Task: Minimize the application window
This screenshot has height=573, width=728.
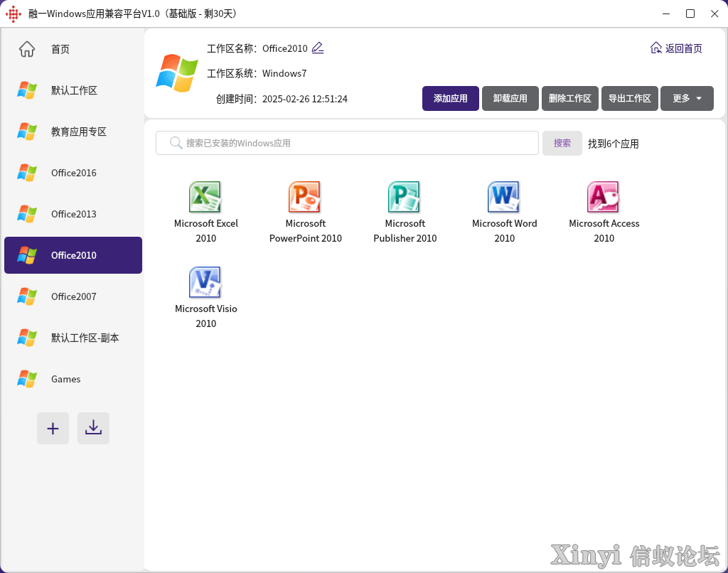Action: point(666,14)
